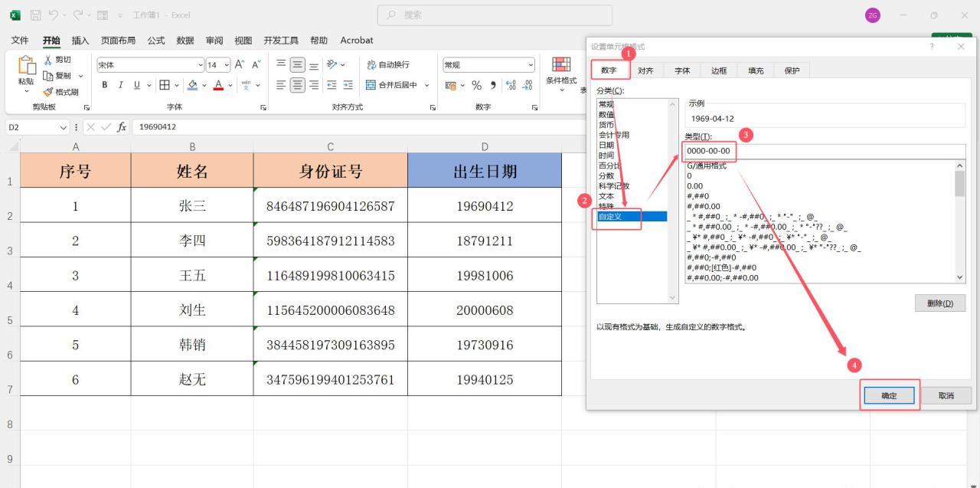Open the 边框 tab in format dialog
The image size is (980, 488).
[x=719, y=70]
